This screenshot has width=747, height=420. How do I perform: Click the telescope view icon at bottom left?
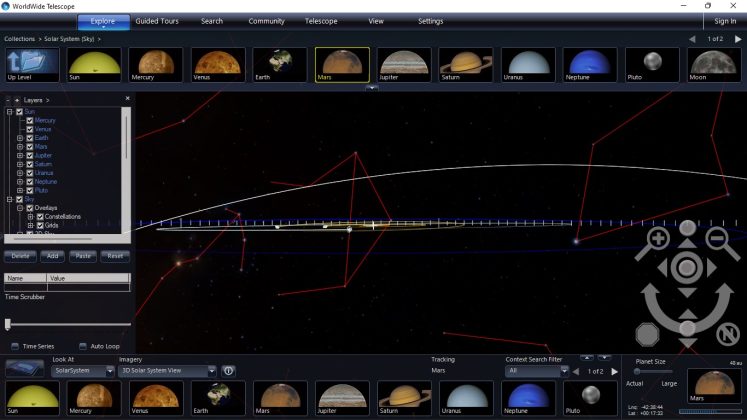25,368
